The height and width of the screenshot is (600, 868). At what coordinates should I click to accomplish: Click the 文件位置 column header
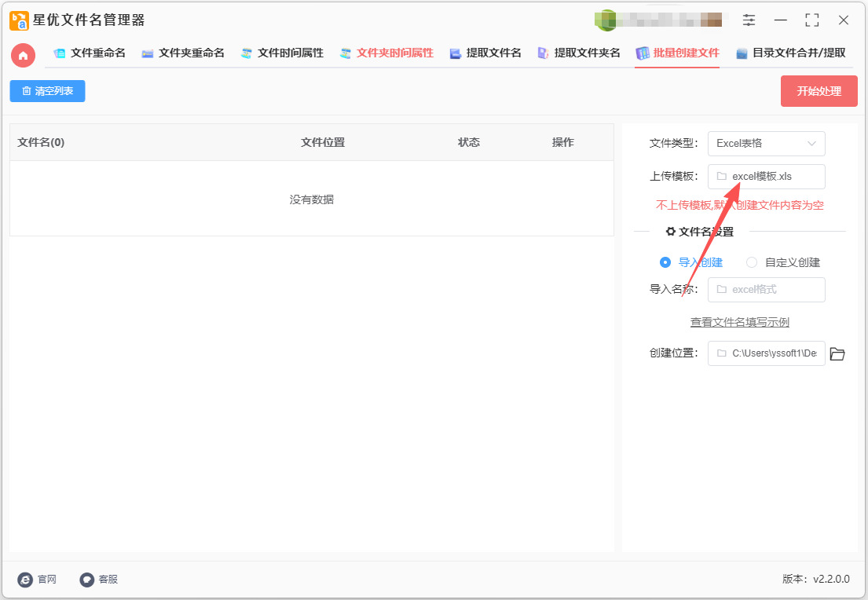pyautogui.click(x=323, y=143)
